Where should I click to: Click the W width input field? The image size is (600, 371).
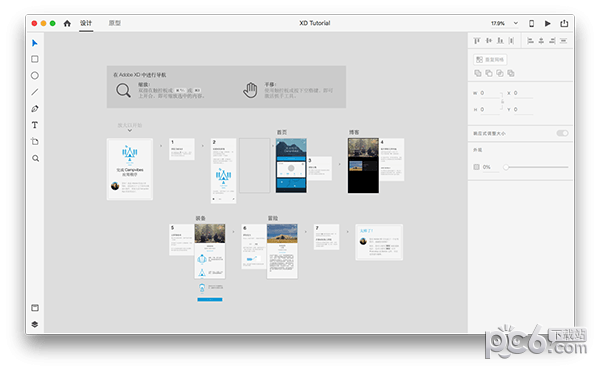(x=489, y=93)
